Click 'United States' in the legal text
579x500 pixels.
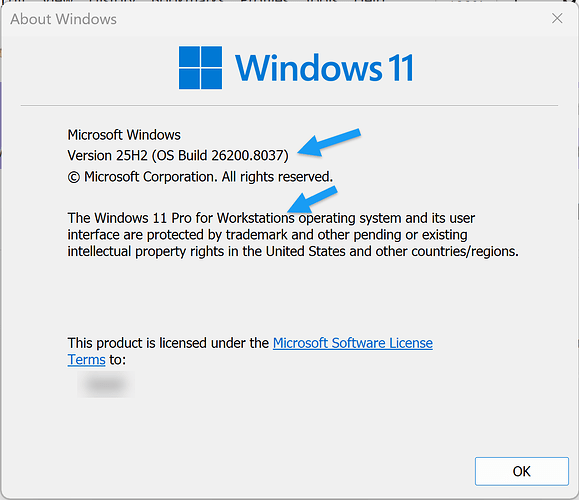305,251
